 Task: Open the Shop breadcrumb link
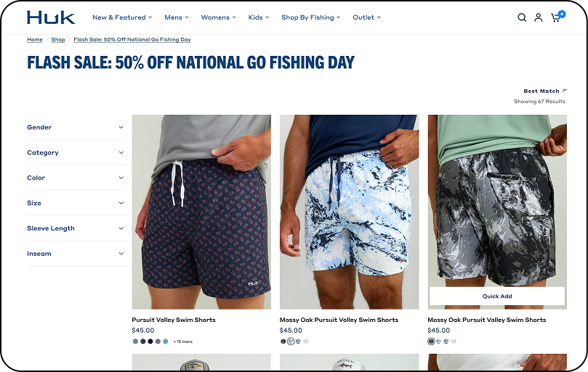(58, 39)
